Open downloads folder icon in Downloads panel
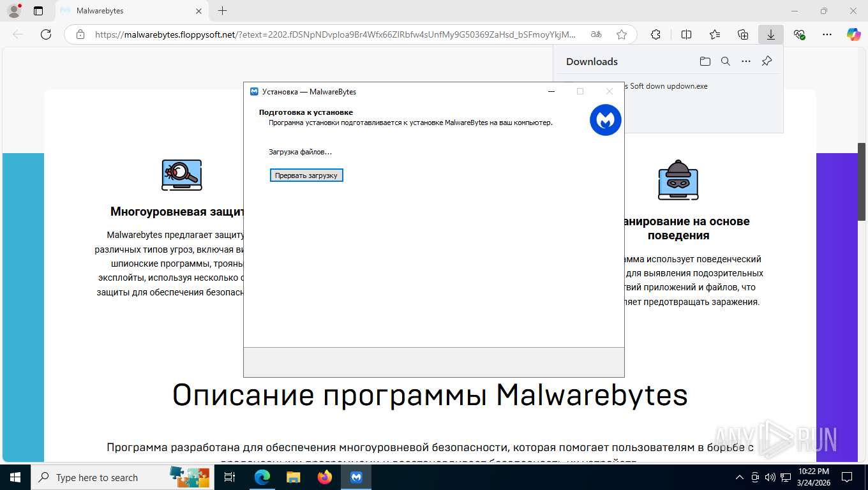Screen dimensions: 868x490 tap(705, 61)
